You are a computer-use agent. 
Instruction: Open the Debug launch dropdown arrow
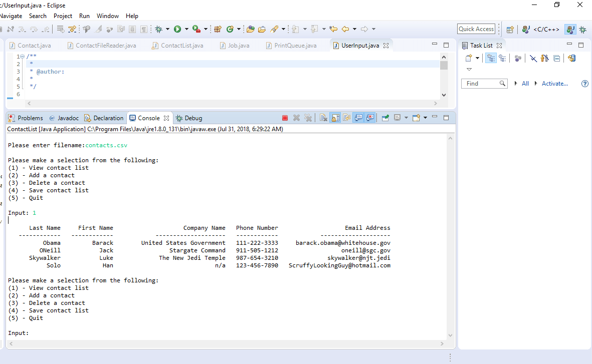click(x=167, y=29)
